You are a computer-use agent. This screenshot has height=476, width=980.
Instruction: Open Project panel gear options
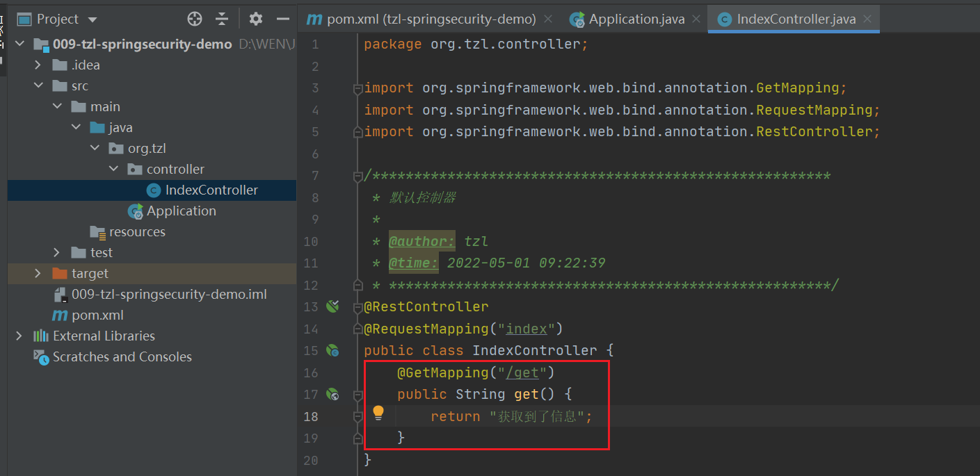[x=256, y=19]
